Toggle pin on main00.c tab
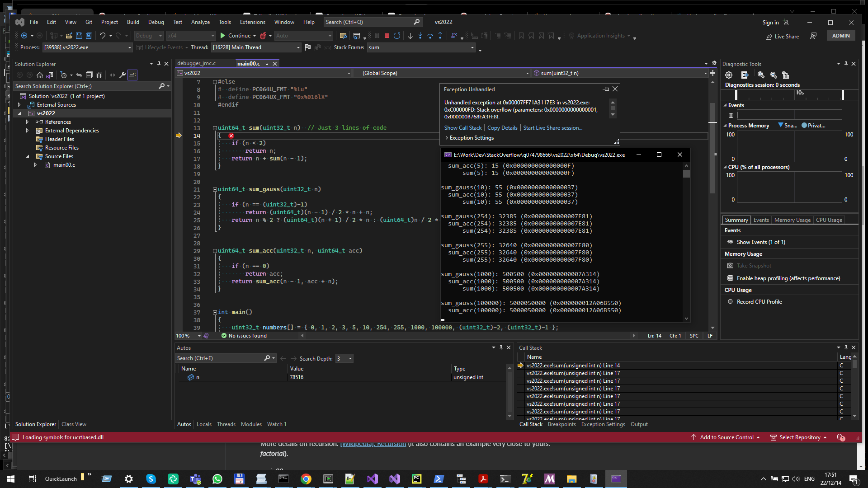The image size is (868, 488). click(267, 64)
